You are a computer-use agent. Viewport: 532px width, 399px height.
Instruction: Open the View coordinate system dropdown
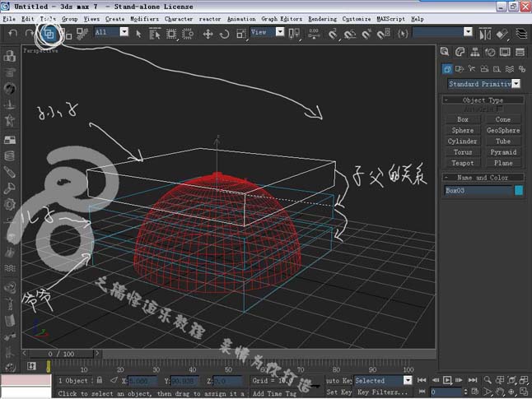[280, 32]
